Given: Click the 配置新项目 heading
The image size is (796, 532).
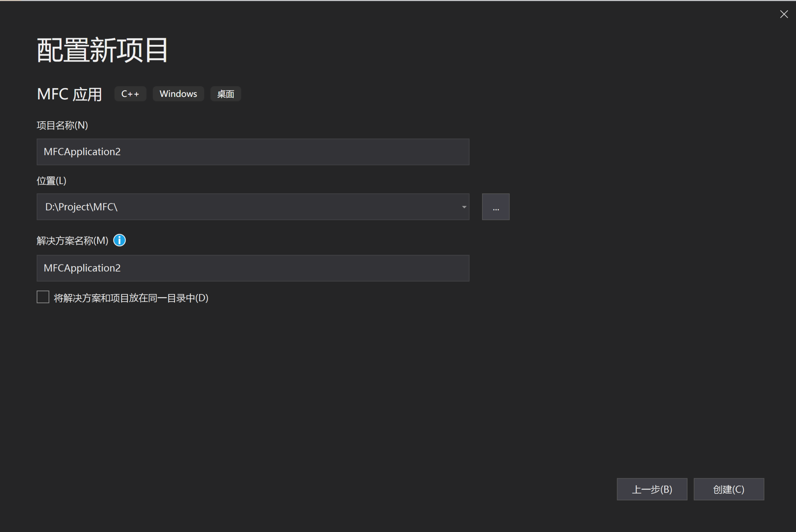Looking at the screenshot, I should pos(101,49).
